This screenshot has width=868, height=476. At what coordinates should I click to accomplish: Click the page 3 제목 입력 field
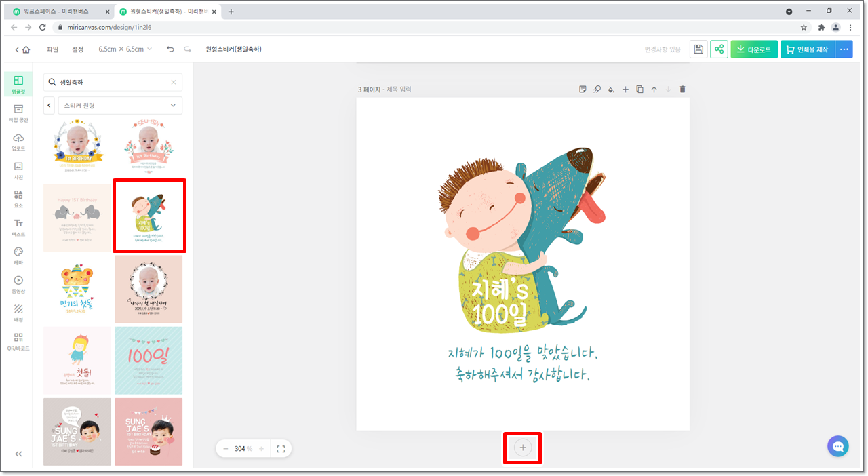pyautogui.click(x=398, y=89)
